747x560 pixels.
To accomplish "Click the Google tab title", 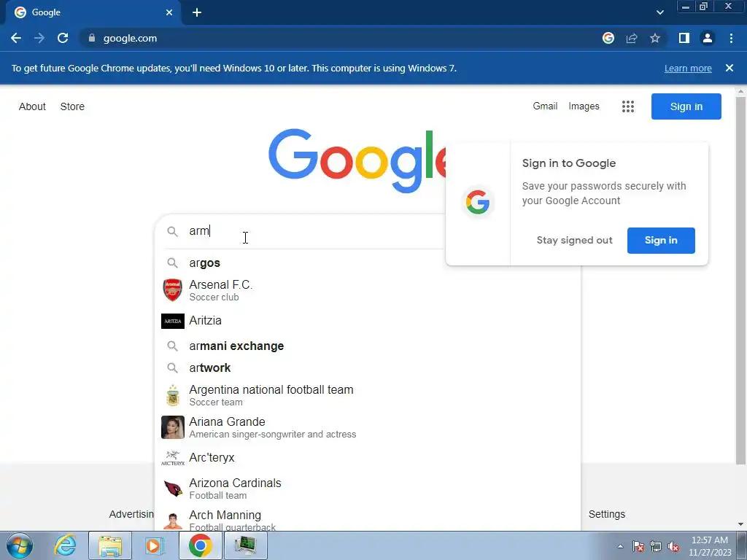I will click(46, 12).
